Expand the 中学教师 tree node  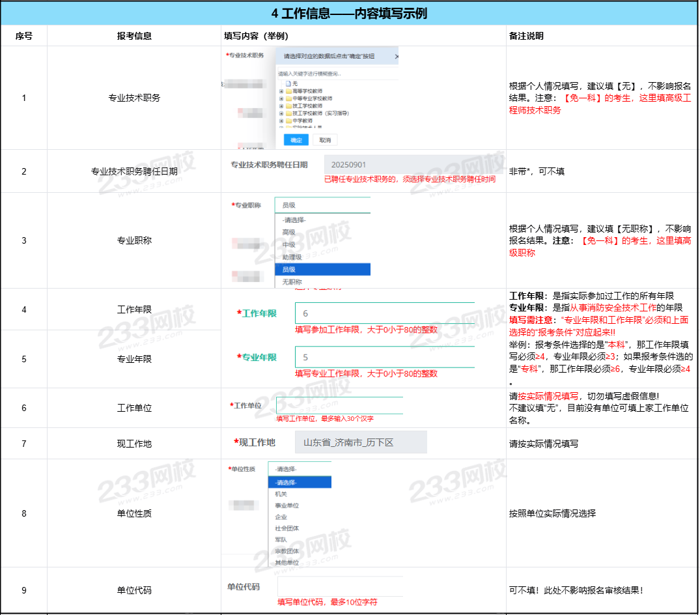pyautogui.click(x=281, y=121)
